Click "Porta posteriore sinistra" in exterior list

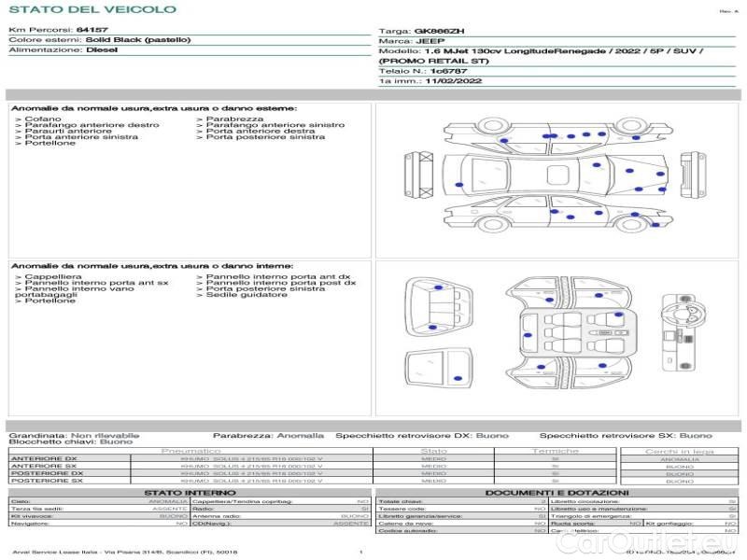pos(261,136)
